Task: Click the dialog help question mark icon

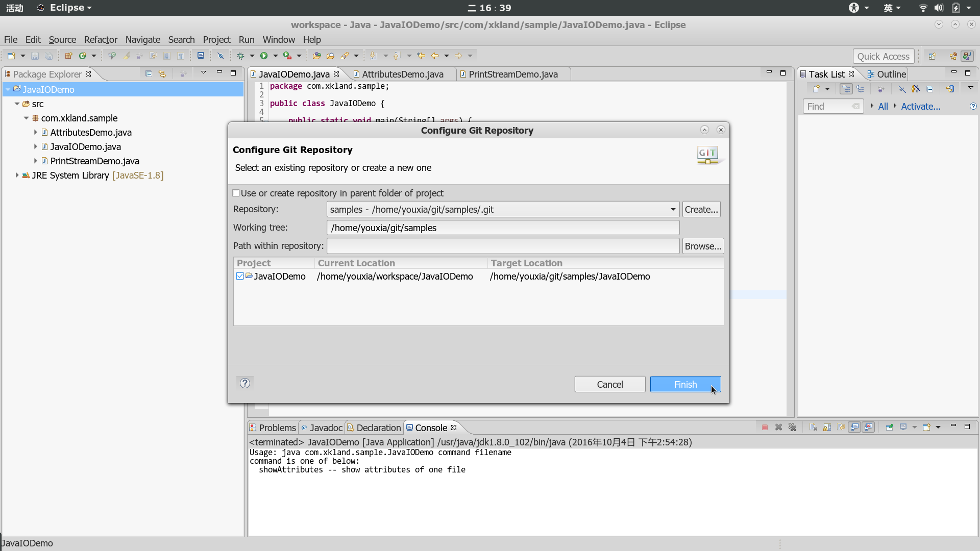Action: coord(245,383)
